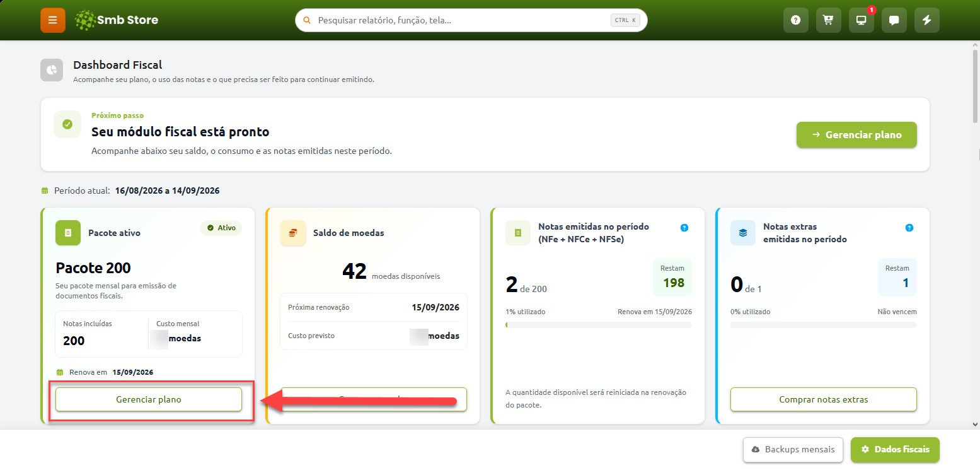980x470 pixels.
Task: Click the period text 16/08/2026 a 14/09/2026
Action: tap(168, 191)
